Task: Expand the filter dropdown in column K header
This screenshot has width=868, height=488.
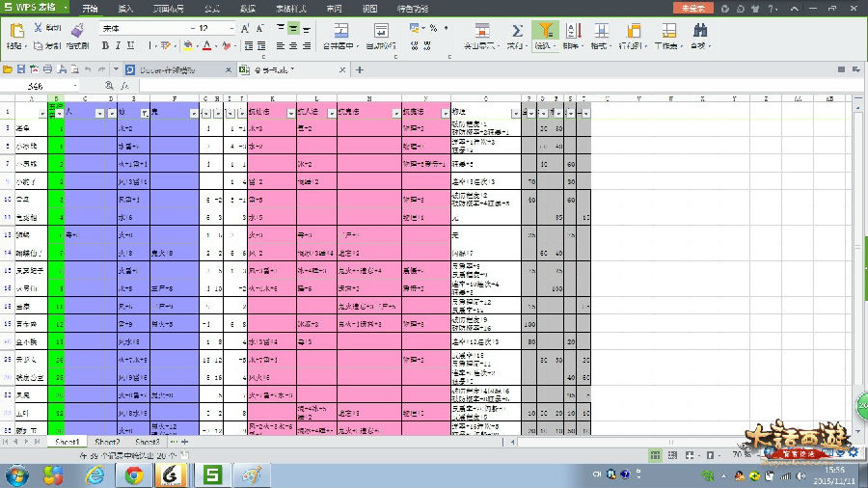Action: pyautogui.click(x=291, y=113)
